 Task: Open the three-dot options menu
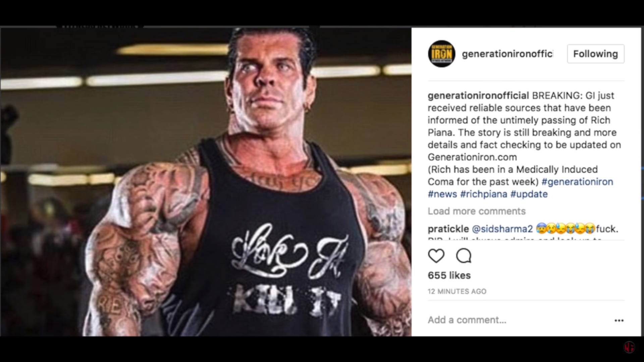pos(619,320)
